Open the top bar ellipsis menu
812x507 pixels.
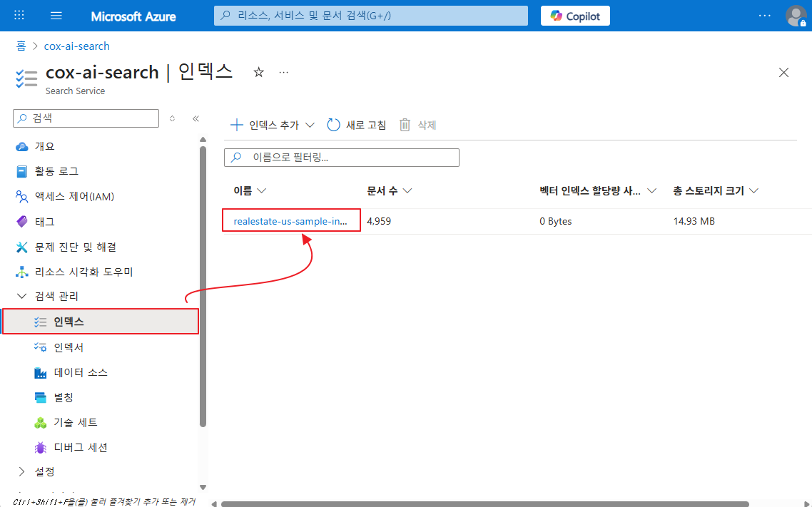(x=764, y=16)
